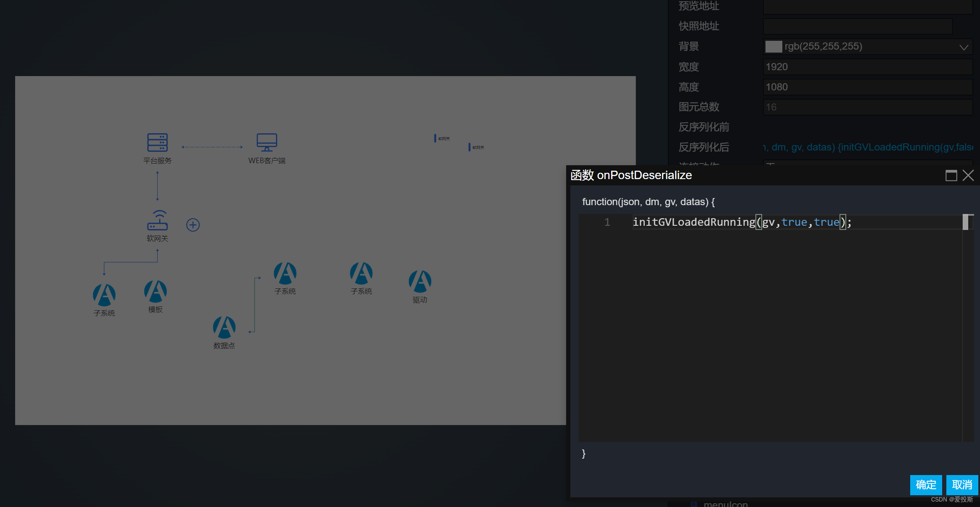This screenshot has width=980, height=507.
Task: Open the 背景 background color dropdown
Action: coord(963,47)
